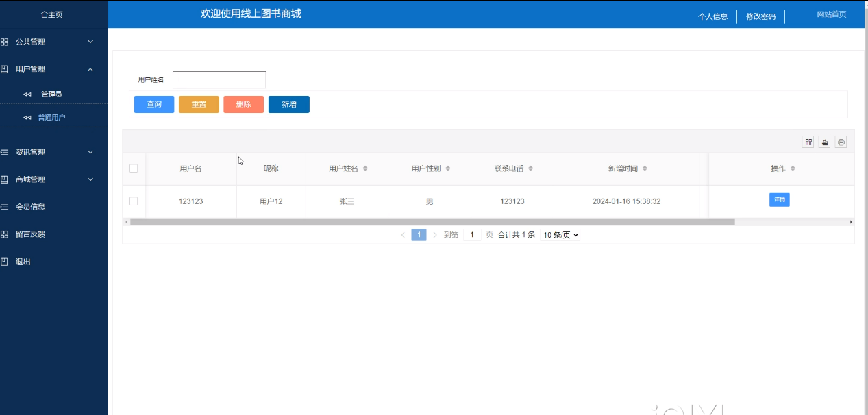Click the rewind icon beside 管理员

(27, 95)
